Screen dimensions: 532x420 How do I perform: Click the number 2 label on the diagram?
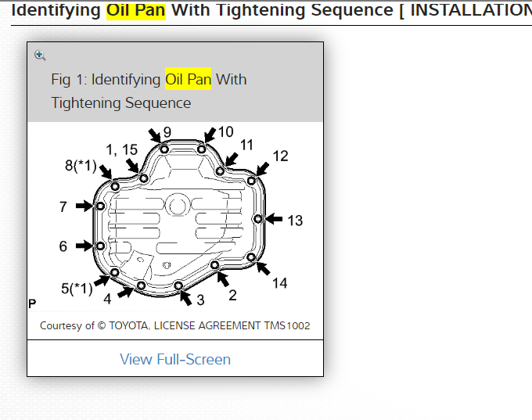coord(232,295)
